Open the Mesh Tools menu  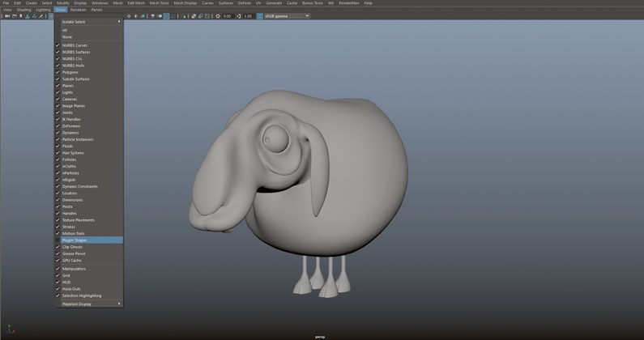159,3
